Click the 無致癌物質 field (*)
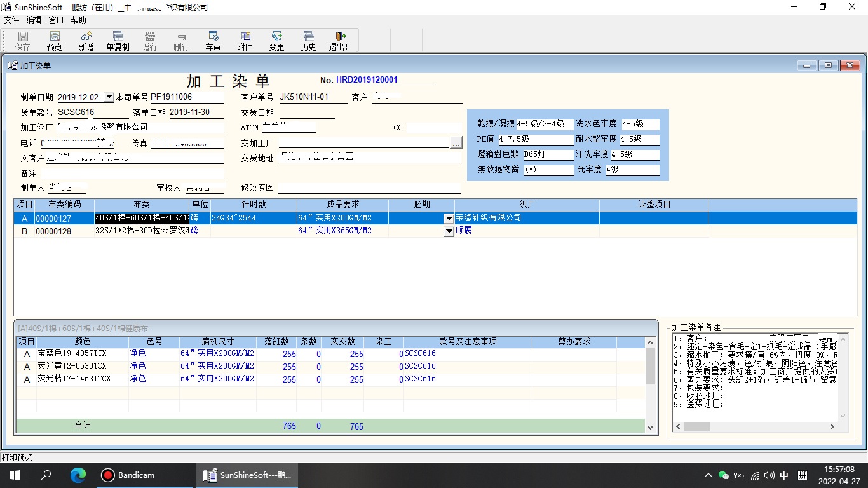The width and height of the screenshot is (868, 488). (x=548, y=170)
